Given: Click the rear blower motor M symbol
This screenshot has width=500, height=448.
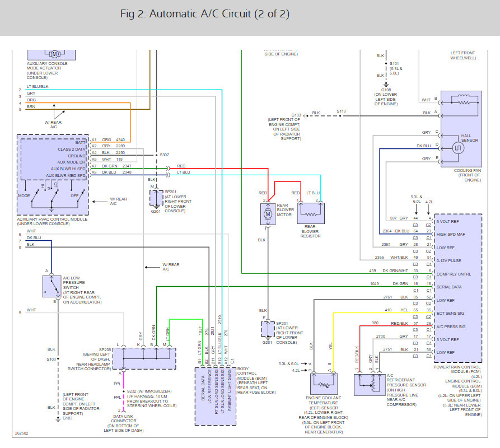Looking at the screenshot, I should (268, 214).
